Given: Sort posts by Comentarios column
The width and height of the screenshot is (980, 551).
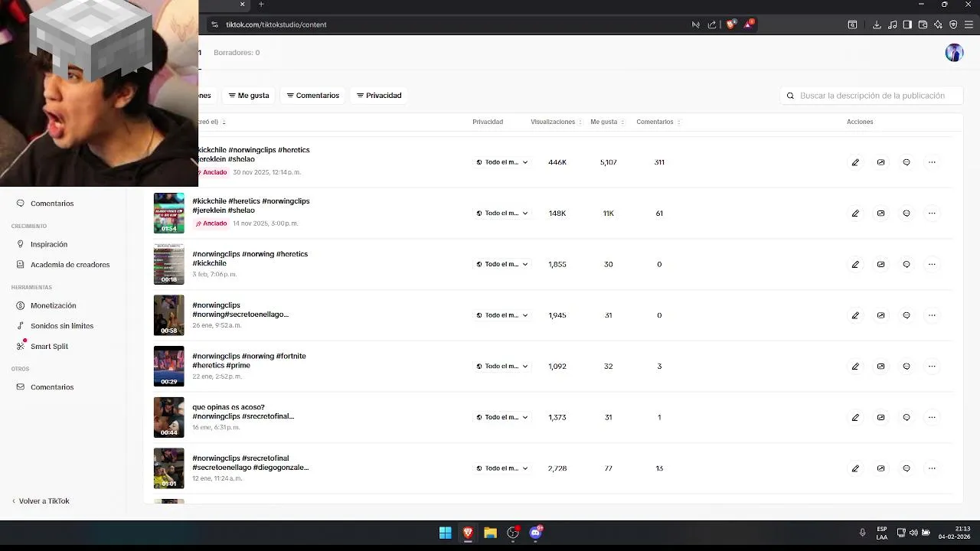Looking at the screenshot, I should [658, 122].
